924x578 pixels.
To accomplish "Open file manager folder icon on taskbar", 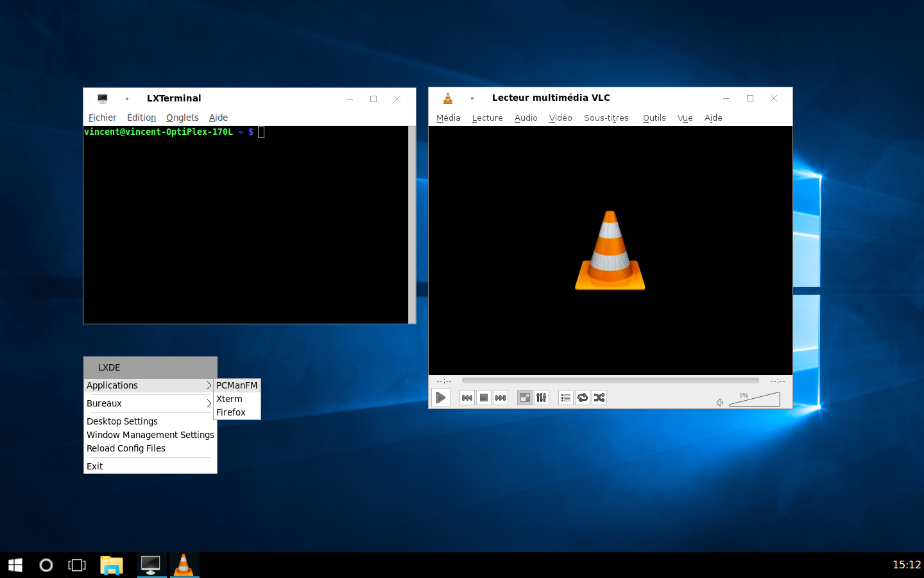I will (112, 565).
